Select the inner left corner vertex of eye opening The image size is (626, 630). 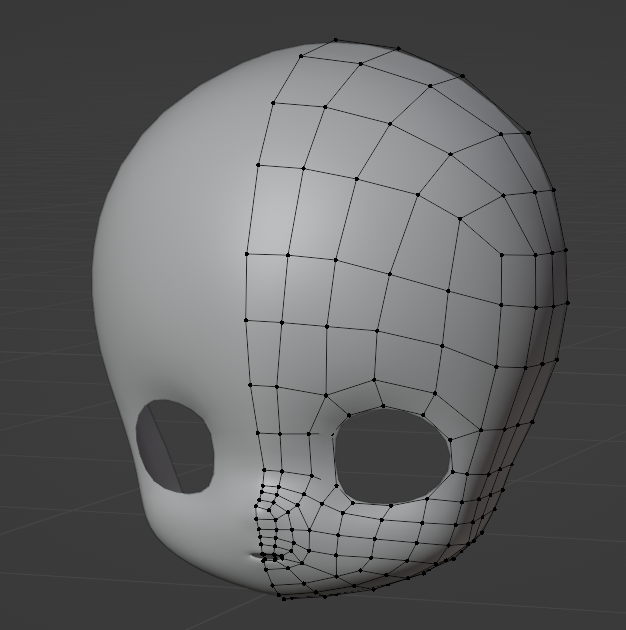coord(333,435)
